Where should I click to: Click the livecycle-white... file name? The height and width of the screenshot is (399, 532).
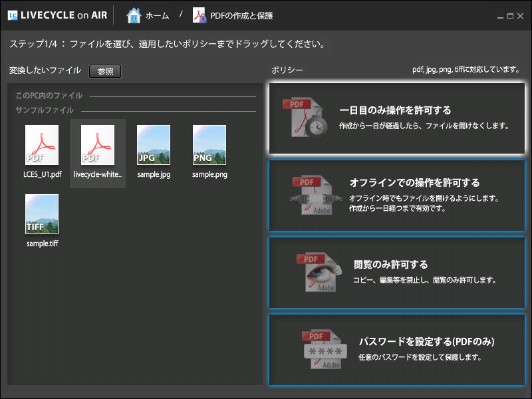pyautogui.click(x=98, y=174)
